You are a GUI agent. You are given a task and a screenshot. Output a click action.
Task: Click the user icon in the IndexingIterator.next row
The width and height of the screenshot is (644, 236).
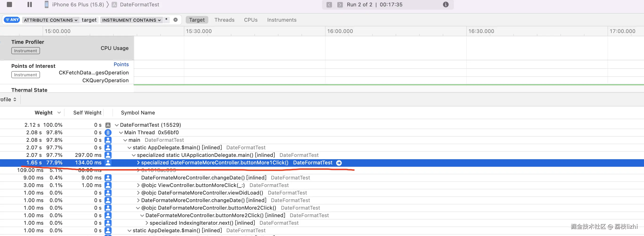point(108,223)
